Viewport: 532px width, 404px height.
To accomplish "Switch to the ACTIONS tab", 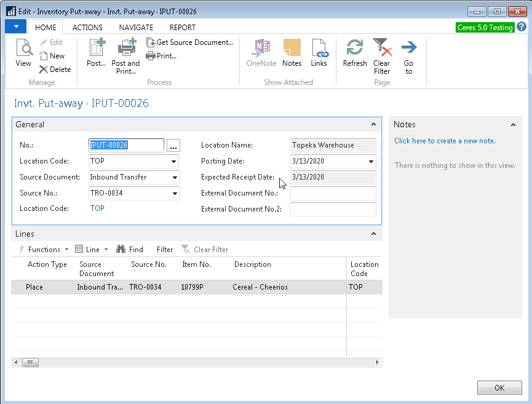I will [87, 27].
